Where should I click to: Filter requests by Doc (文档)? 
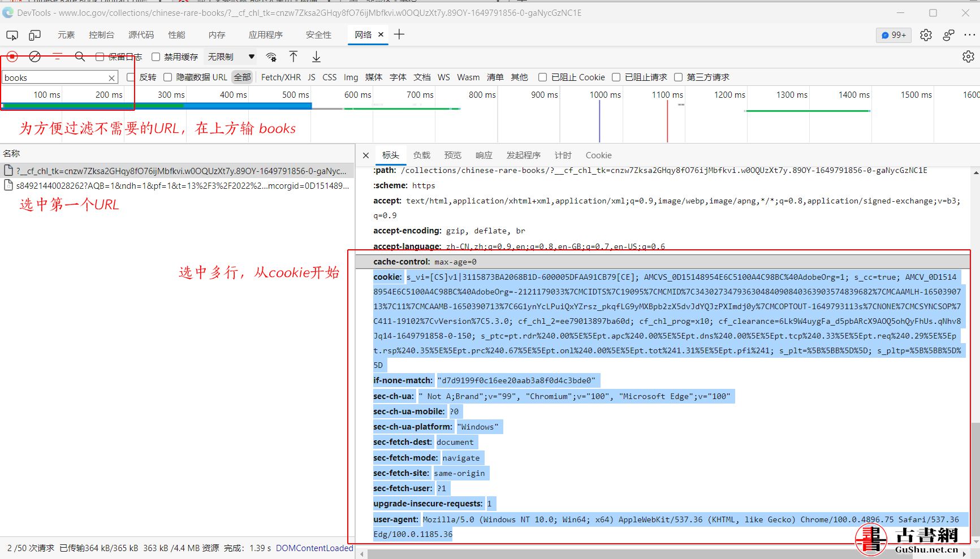tap(422, 77)
